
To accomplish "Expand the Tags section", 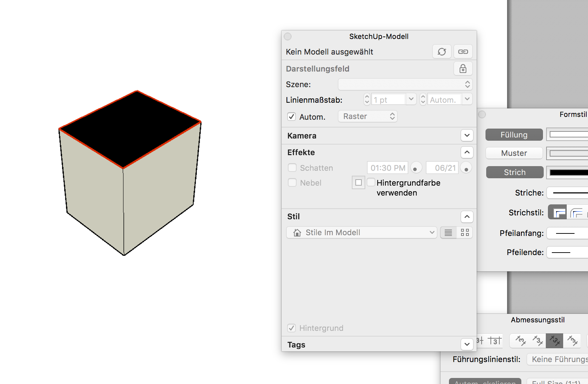I will [x=467, y=344].
